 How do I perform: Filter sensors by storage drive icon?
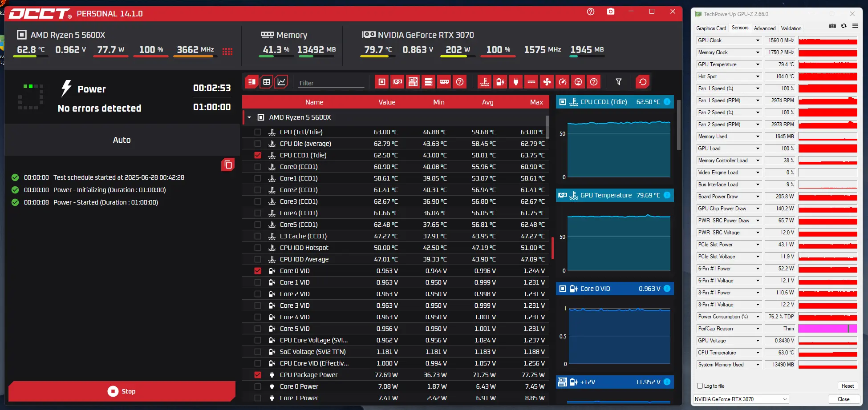pyautogui.click(x=429, y=82)
